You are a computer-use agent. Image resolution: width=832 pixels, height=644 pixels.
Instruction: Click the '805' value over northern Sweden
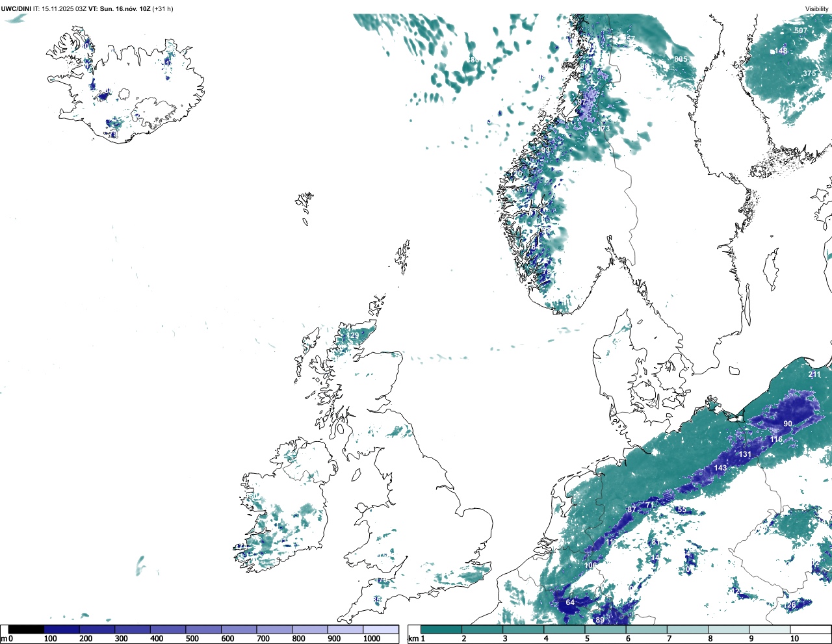[681, 59]
